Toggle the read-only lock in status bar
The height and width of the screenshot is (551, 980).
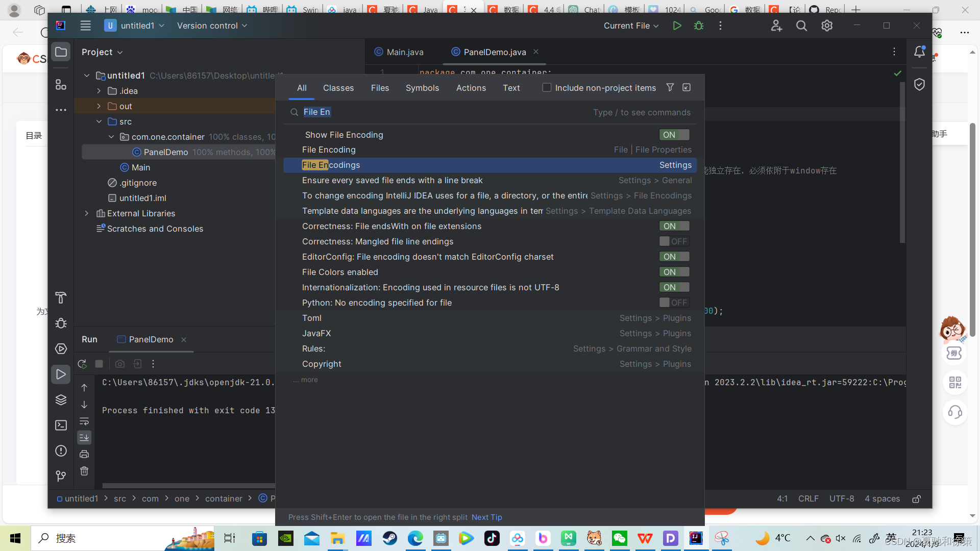click(x=917, y=499)
